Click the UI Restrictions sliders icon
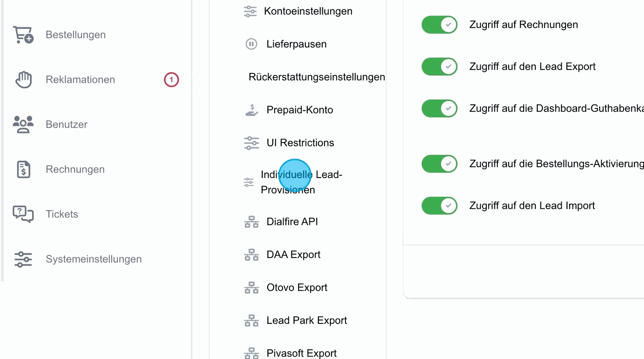The image size is (644, 359). tap(251, 143)
